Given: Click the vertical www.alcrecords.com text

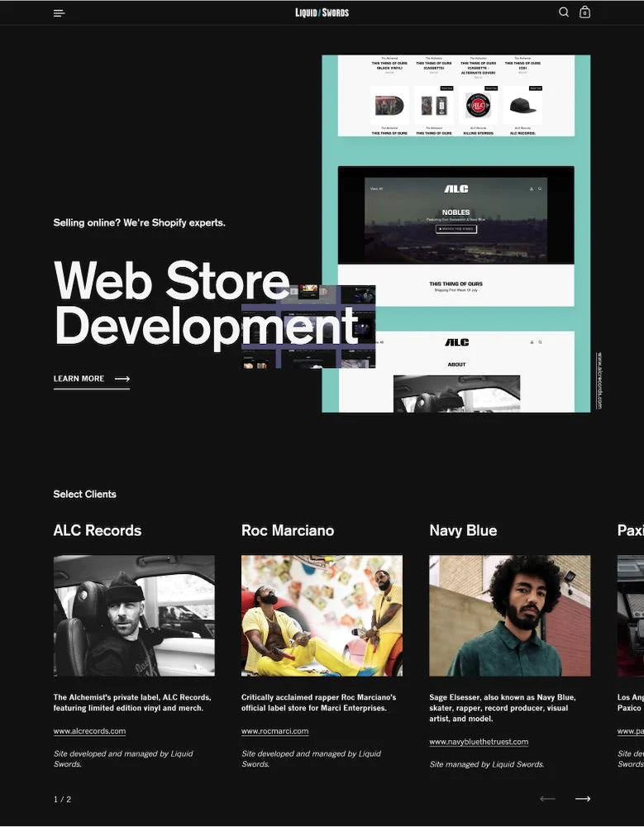Looking at the screenshot, I should click(x=599, y=380).
